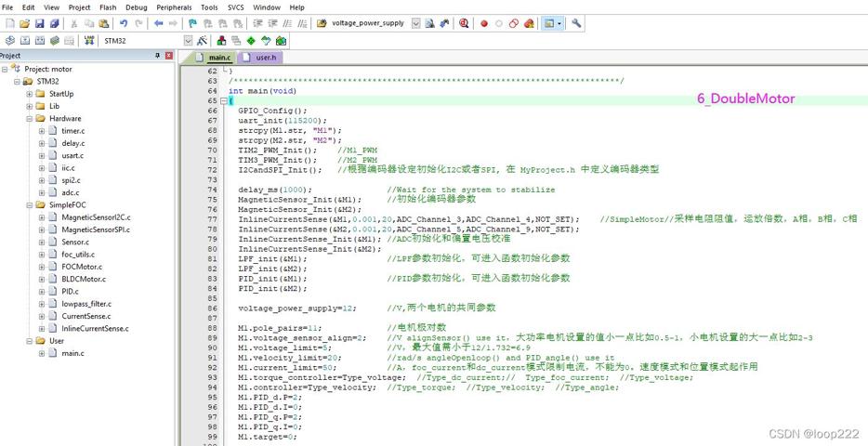Start or stop the debug session
Viewport: 868px width, 446px height.
point(464,24)
